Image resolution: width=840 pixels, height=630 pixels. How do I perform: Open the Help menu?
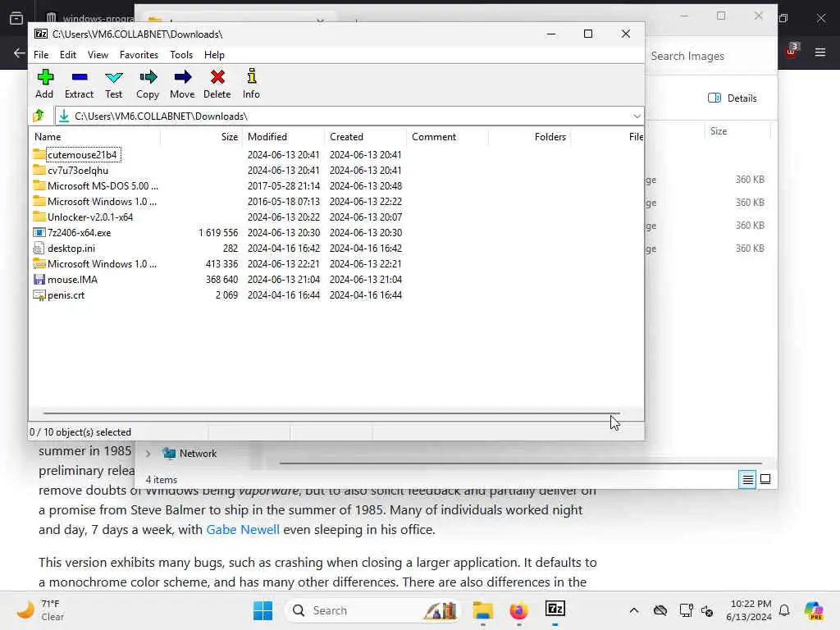point(214,55)
